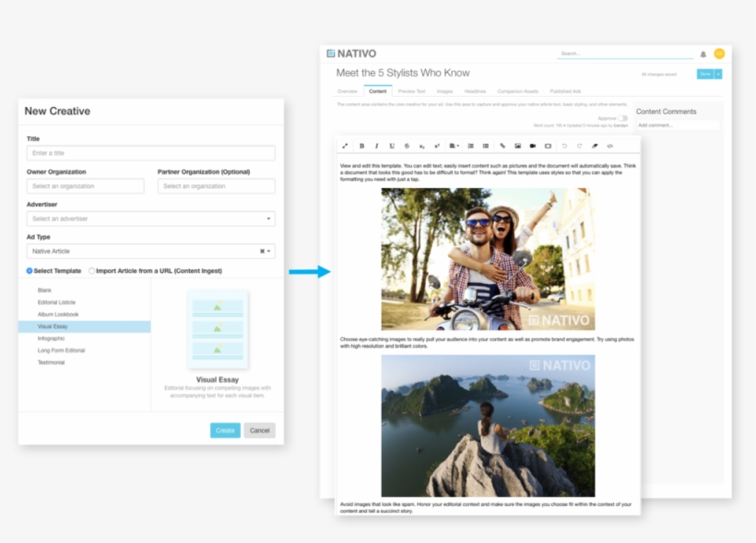756x543 pixels.
Task: Apply strikethrough formatting in editor toolbar
Action: coord(407,146)
